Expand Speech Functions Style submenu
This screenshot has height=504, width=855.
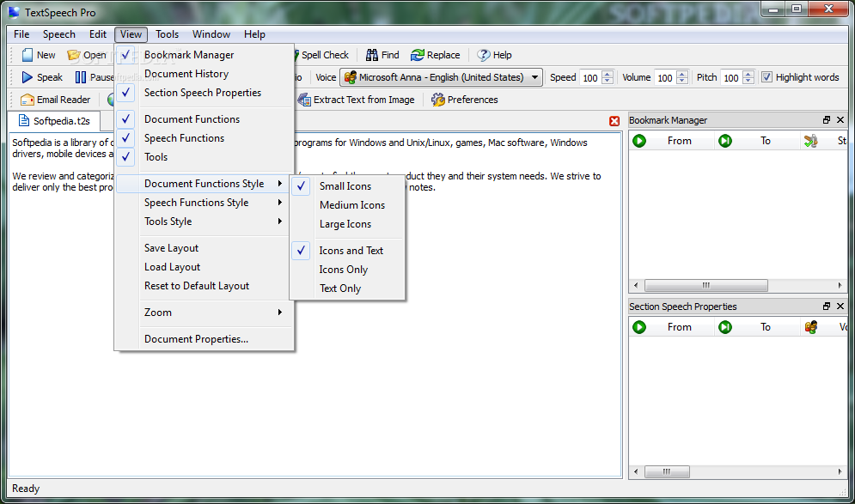[x=205, y=203]
